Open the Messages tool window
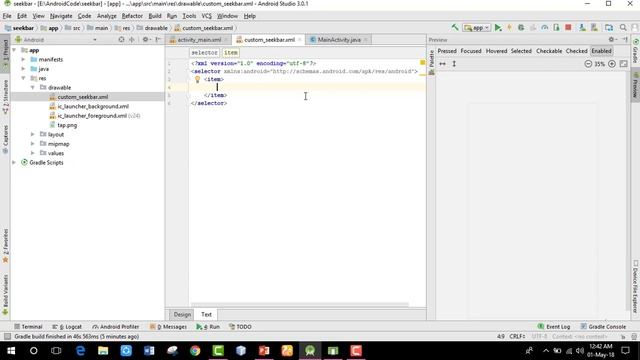640x360 pixels. click(168, 327)
